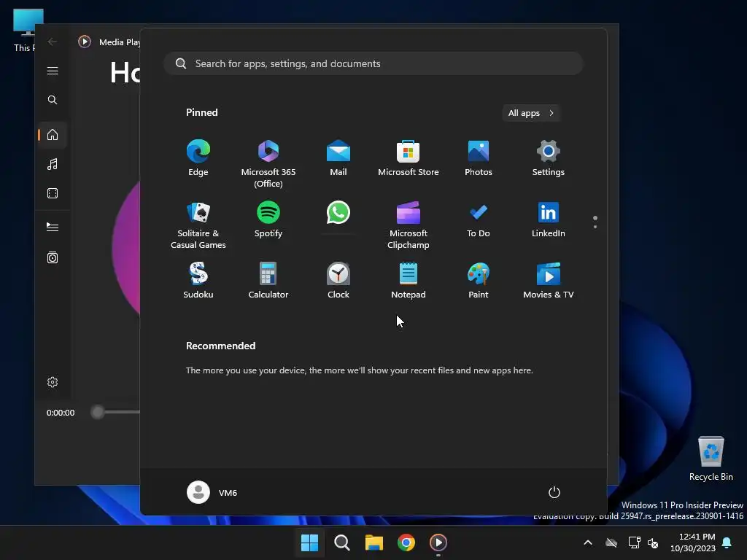
Task: Open the Paint app
Action: tap(479, 281)
